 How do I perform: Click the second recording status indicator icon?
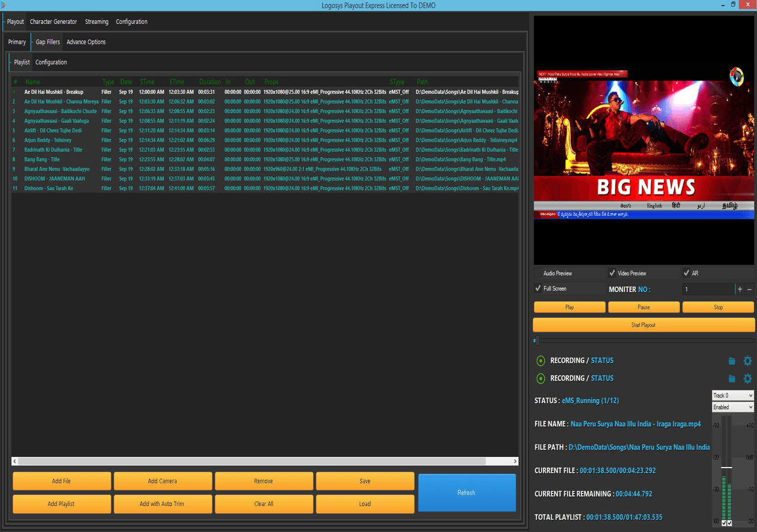click(541, 378)
